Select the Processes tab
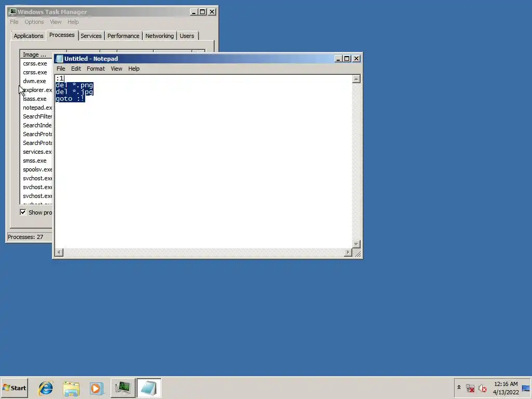This screenshot has width=532, height=399. click(62, 35)
